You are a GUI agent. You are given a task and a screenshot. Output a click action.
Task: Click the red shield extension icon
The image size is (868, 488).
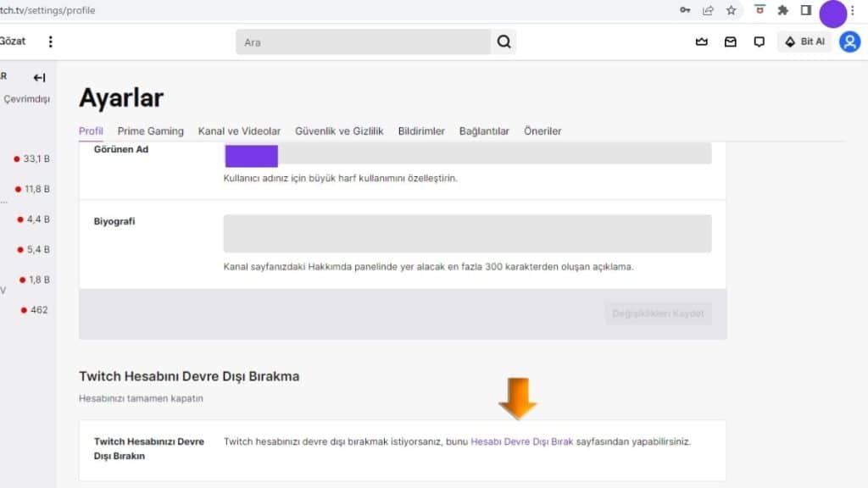[759, 10]
